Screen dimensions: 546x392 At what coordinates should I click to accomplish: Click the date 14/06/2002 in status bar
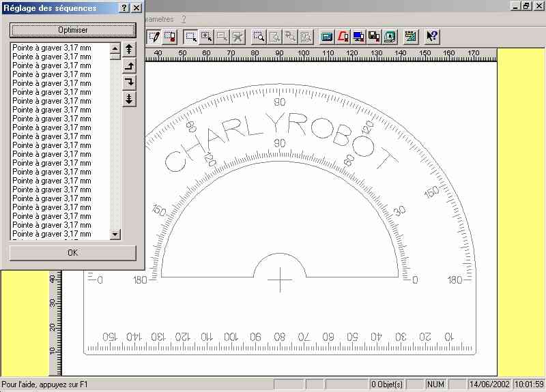point(489,385)
